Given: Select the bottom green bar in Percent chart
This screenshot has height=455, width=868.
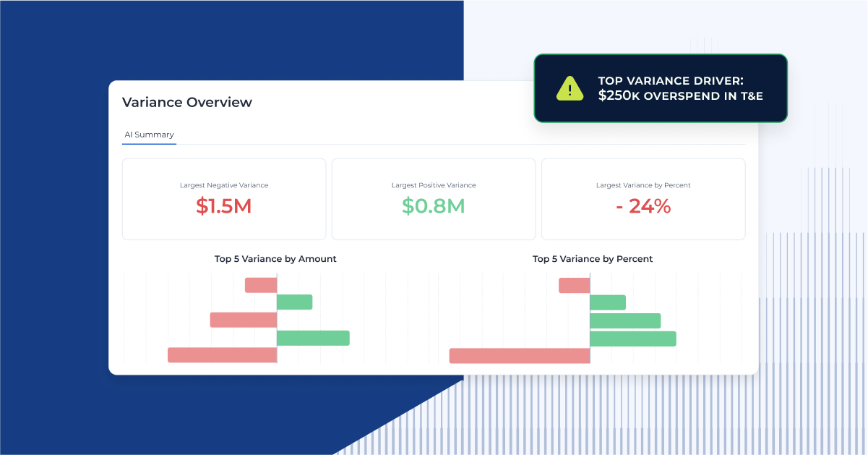Looking at the screenshot, I should [633, 338].
